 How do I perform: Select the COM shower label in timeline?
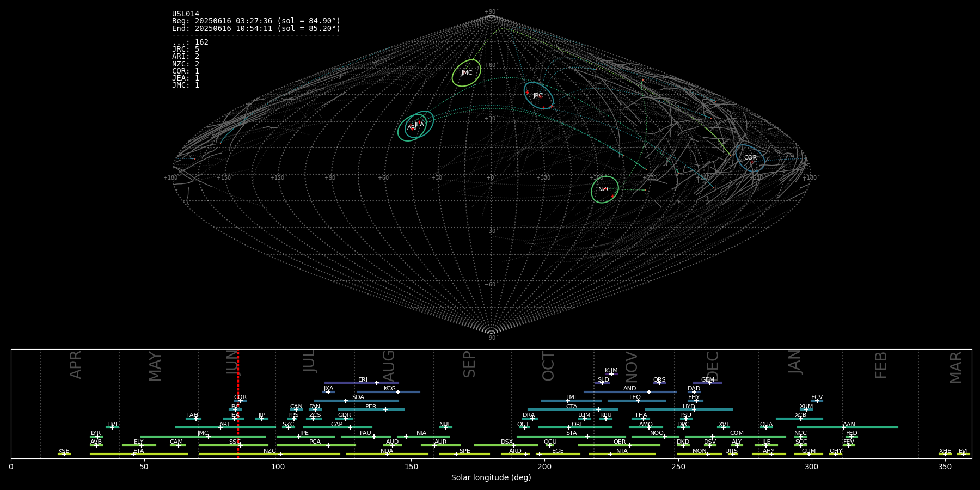point(737,433)
